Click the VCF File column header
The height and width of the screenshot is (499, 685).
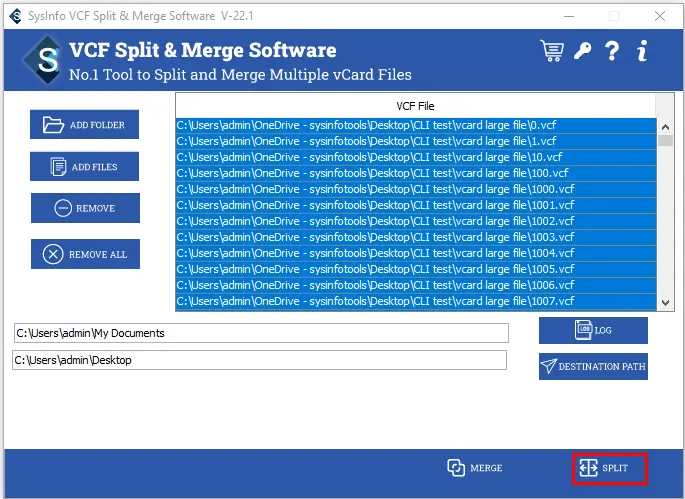[415, 105]
